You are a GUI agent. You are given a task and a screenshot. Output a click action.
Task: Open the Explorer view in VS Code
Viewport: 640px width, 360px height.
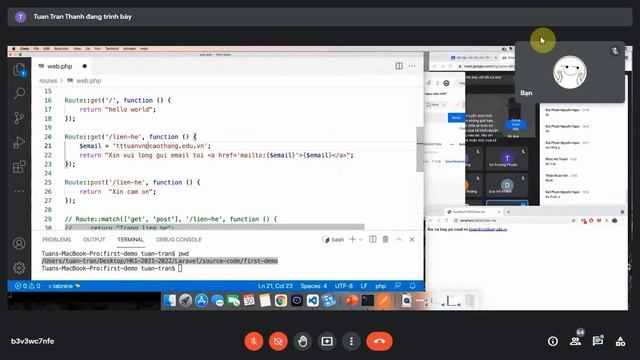[19, 70]
